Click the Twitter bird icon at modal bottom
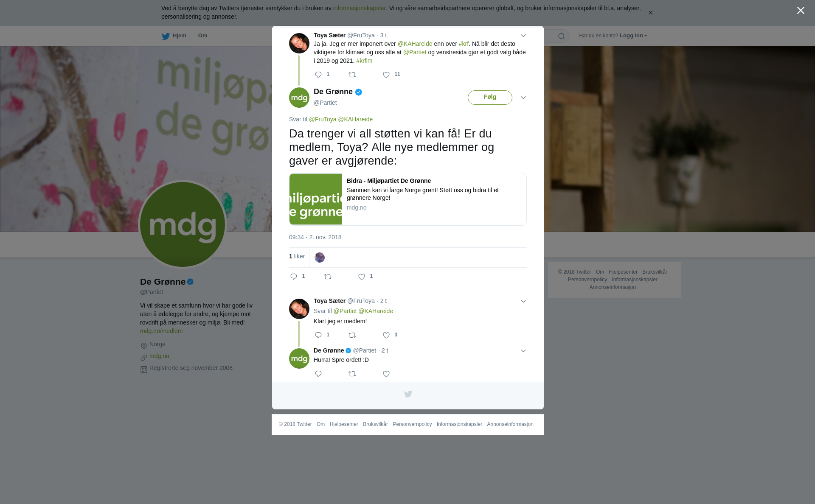Image resolution: width=815 pixels, height=504 pixels. point(408,395)
